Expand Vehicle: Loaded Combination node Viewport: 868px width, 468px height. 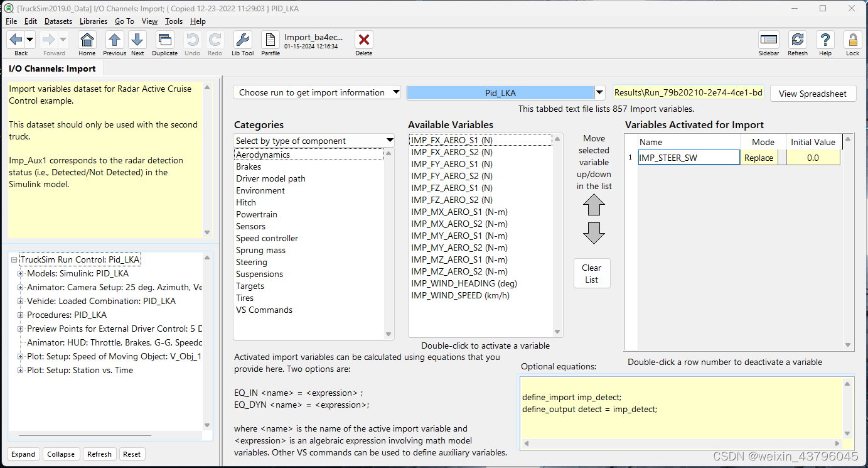[x=21, y=301]
